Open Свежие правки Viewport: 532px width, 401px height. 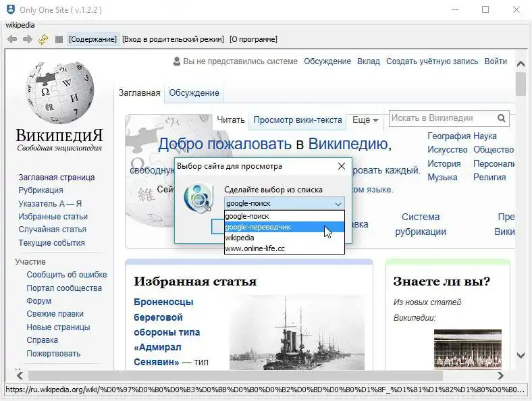coord(55,314)
